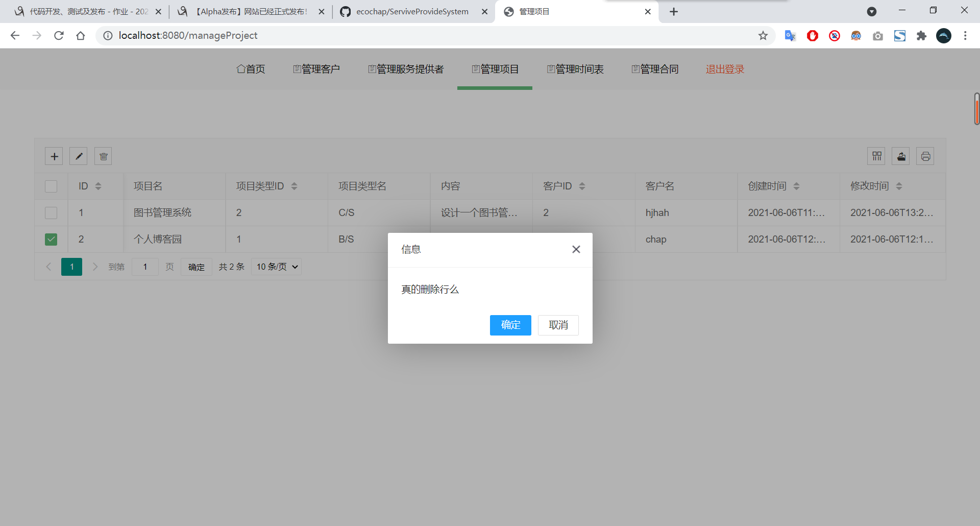Open the 首页 nav item
Image resolution: width=980 pixels, height=526 pixels.
coord(251,69)
